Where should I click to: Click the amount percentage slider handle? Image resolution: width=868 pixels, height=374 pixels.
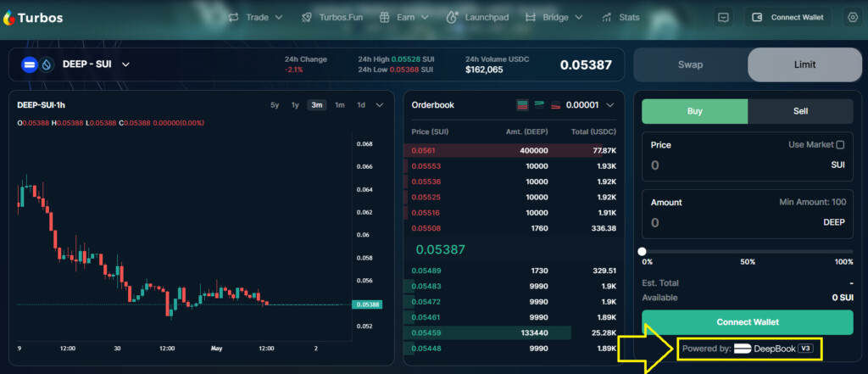[x=643, y=251]
